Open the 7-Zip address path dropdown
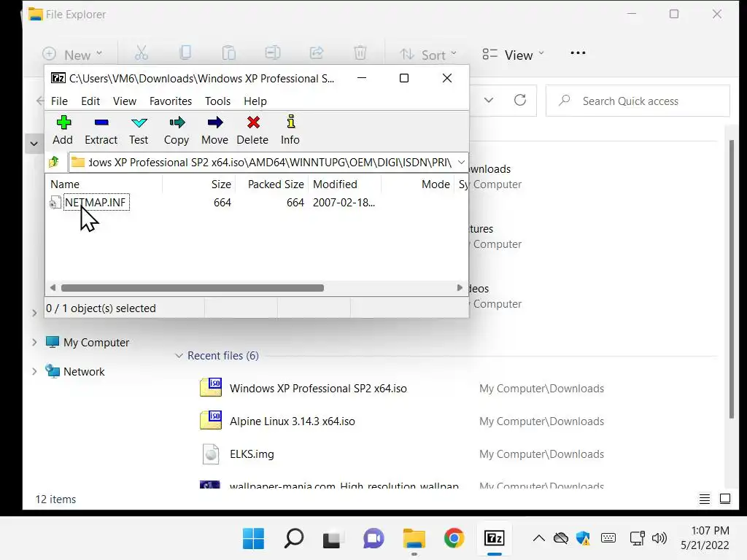The image size is (747, 560). click(x=461, y=163)
